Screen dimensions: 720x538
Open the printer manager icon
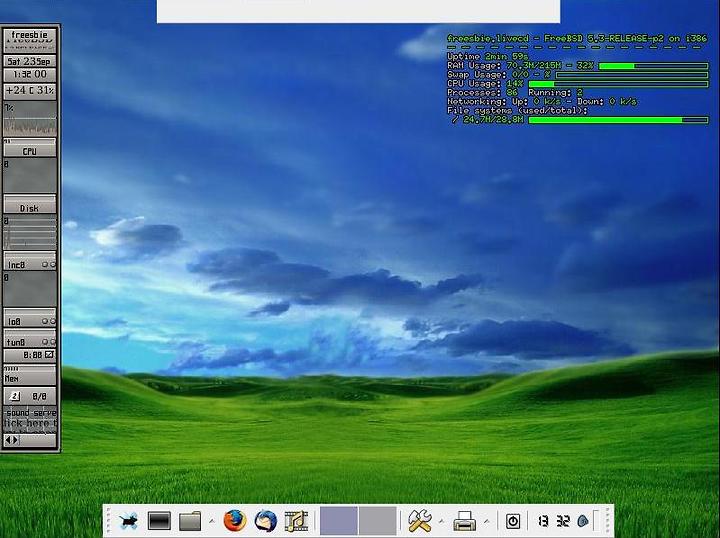[x=465, y=521]
